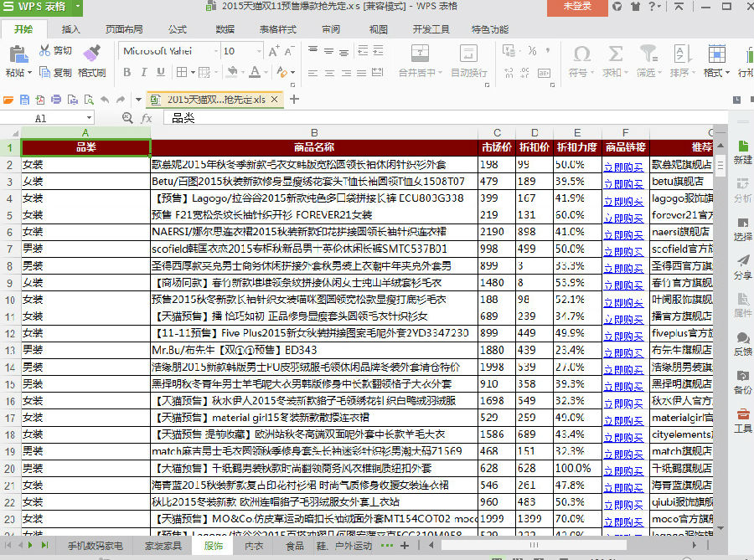This screenshot has height=560, width=754.
Task: Click the Print icon in quick access toolbar
Action: pyautogui.click(x=56, y=100)
